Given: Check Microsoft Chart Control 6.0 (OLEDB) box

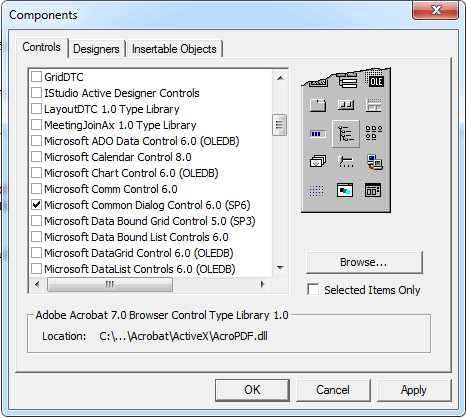Looking at the screenshot, I should (36, 173).
